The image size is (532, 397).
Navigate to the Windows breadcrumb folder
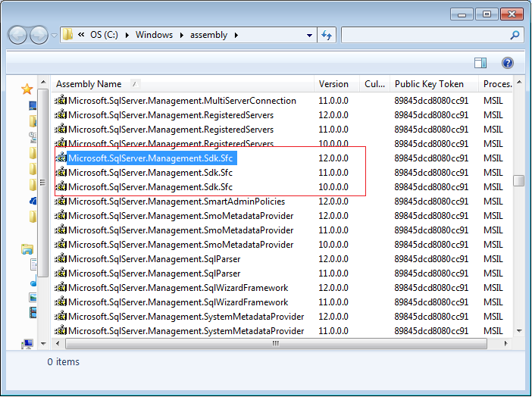154,35
